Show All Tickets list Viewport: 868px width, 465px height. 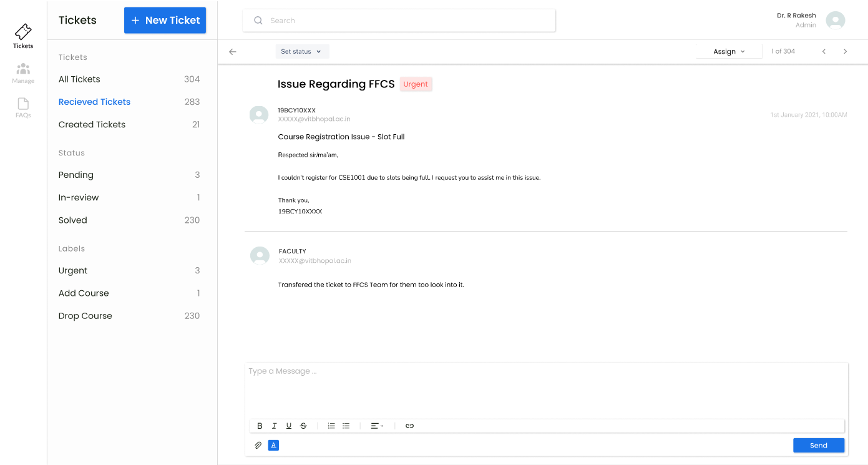(x=129, y=79)
